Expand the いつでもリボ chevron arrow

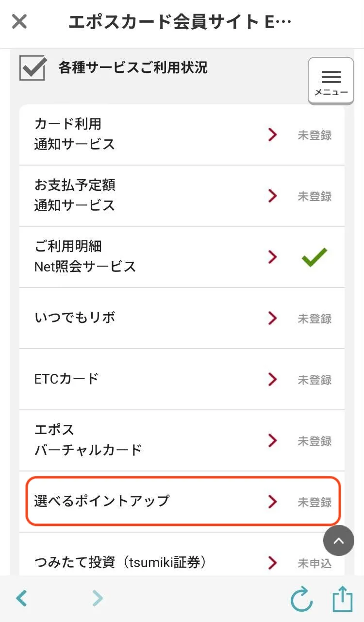pyautogui.click(x=273, y=318)
